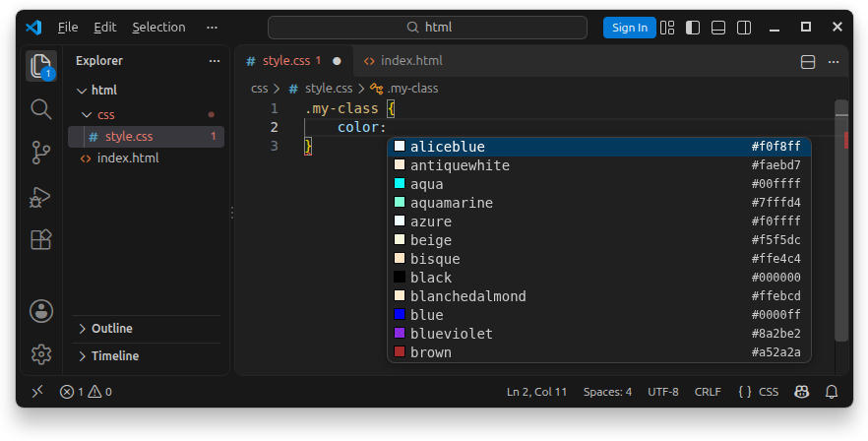Select the azure suggestion row
Screen dimensions: 868x441
tap(599, 221)
